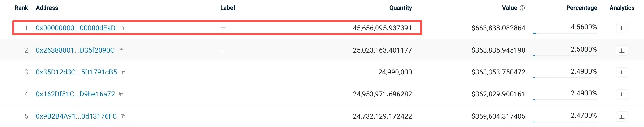This screenshot has height=127, width=644.
Task: Click the Value column help icon
Action: [x=522, y=8]
